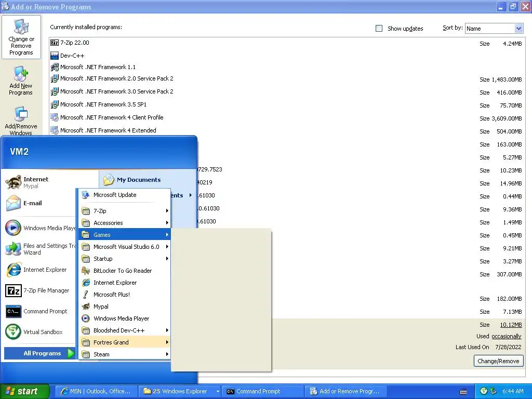
Task: Switch to MSN Outlook taskbar window
Action: (x=97, y=391)
